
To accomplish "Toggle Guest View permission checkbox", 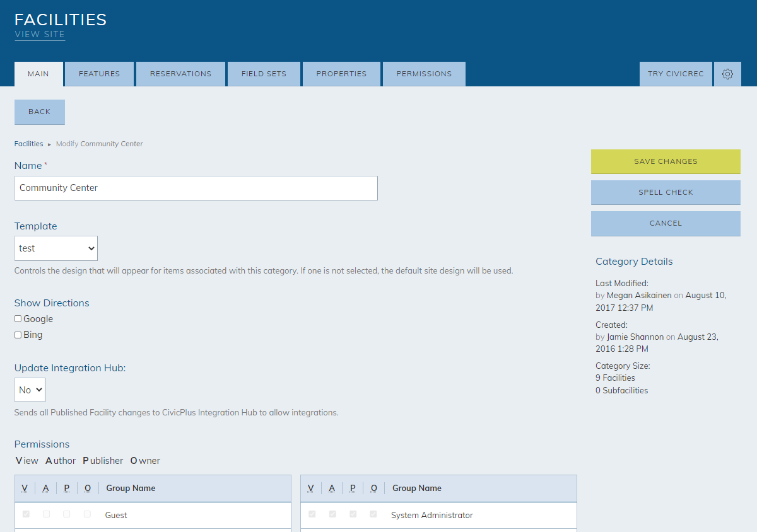I will (x=26, y=514).
